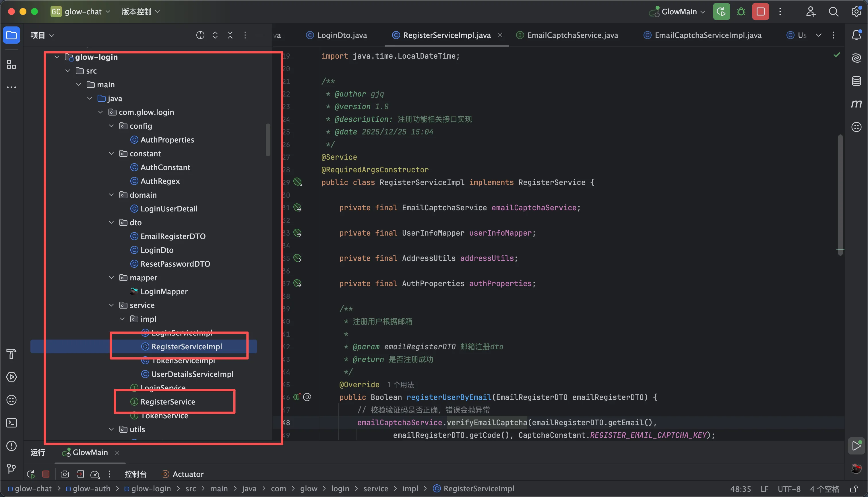
Task: Click the gutter icon on line 29
Action: point(298,182)
